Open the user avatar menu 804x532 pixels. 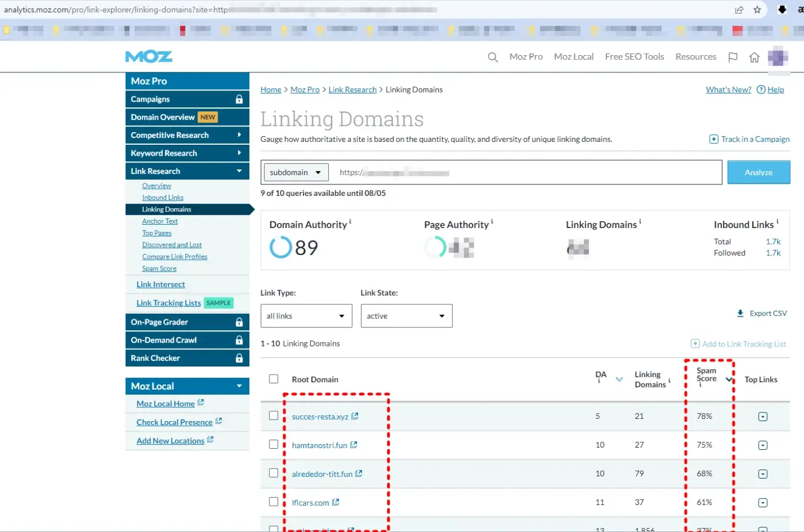pos(778,57)
